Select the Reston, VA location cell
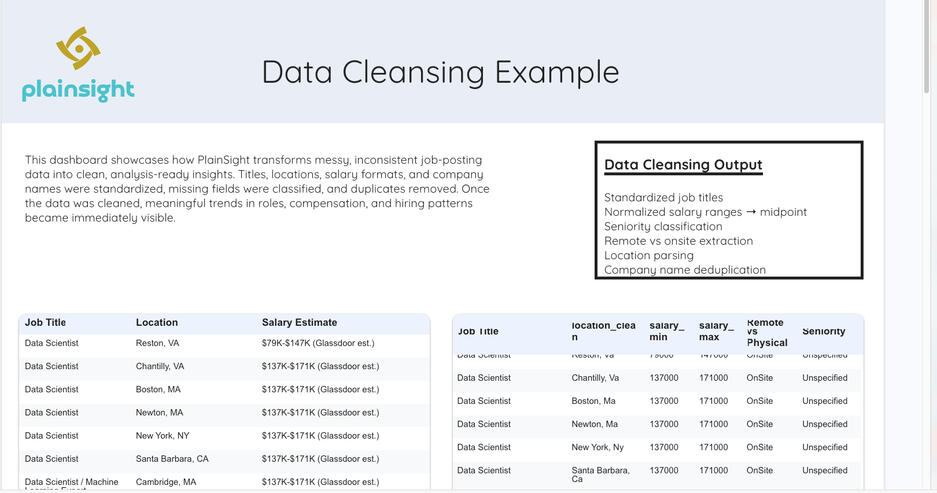937x493 pixels. 157,344
